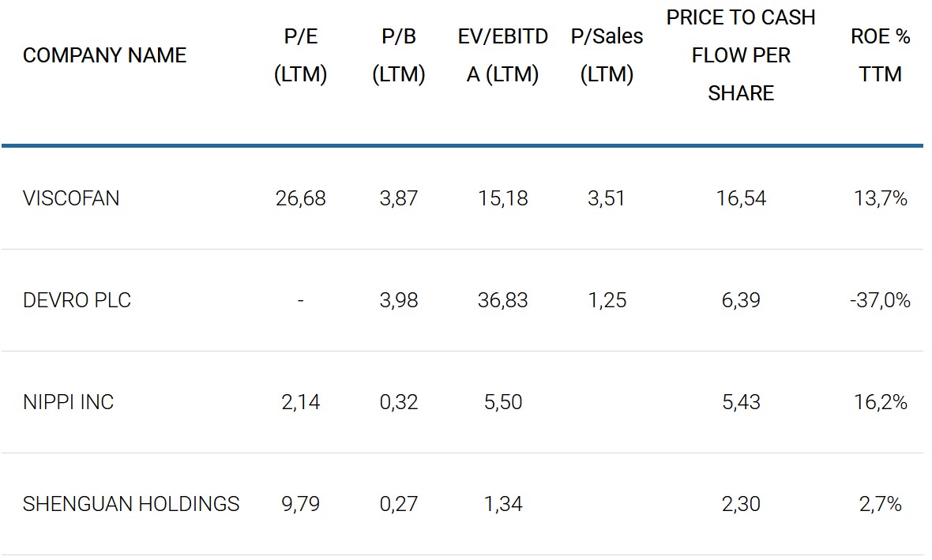
Task: Select PRICE TO CASH FLOW PER SHARE header
Action: 741,55
